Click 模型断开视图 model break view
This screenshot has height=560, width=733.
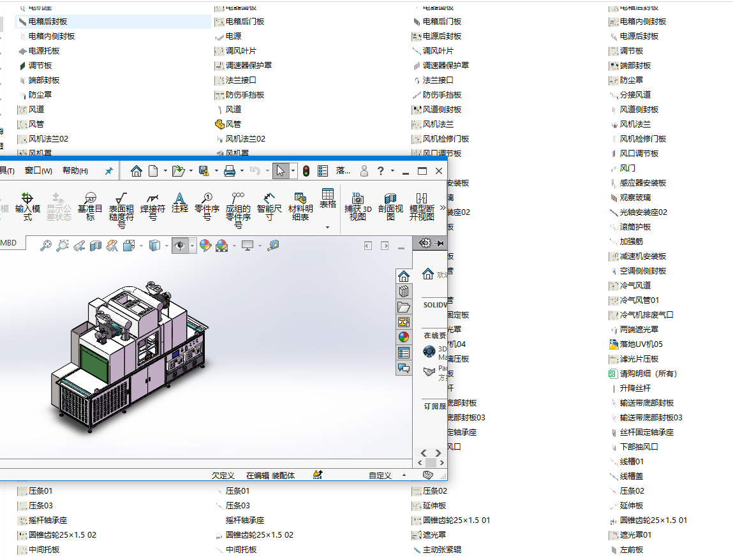(x=422, y=206)
